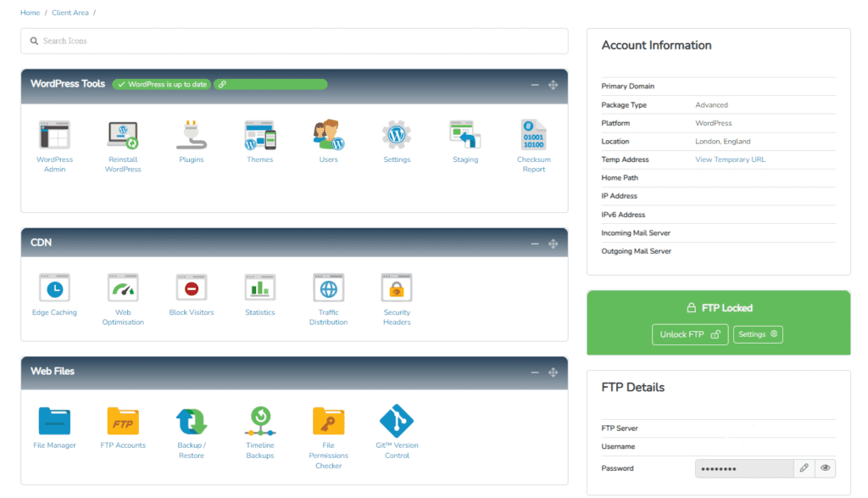Open the Themes tool
Image resolution: width=868 pixels, height=498 pixels.
pos(259,135)
